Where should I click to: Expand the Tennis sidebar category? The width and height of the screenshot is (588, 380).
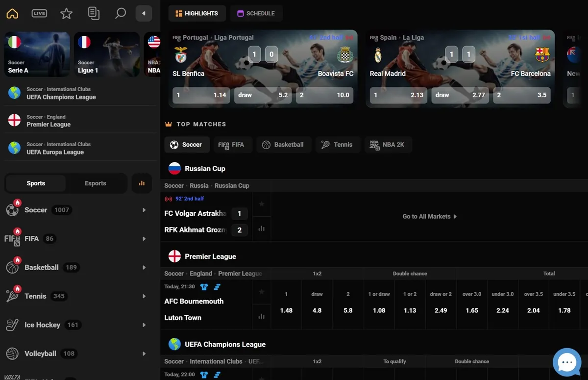(x=144, y=296)
